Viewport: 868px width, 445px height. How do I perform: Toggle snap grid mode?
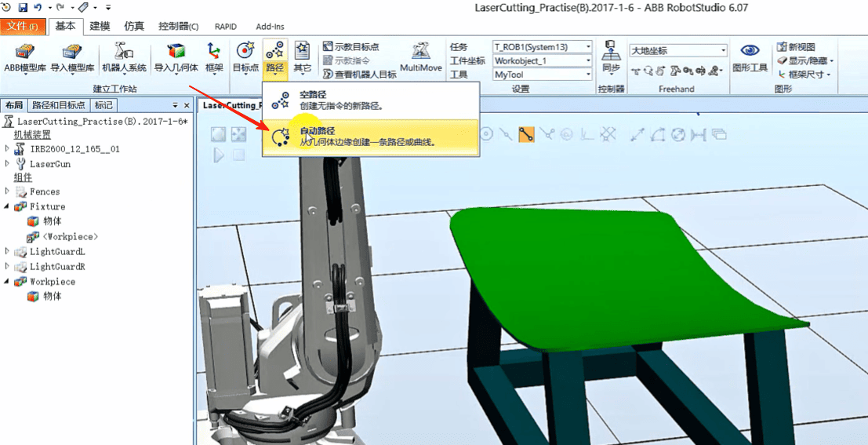[608, 134]
